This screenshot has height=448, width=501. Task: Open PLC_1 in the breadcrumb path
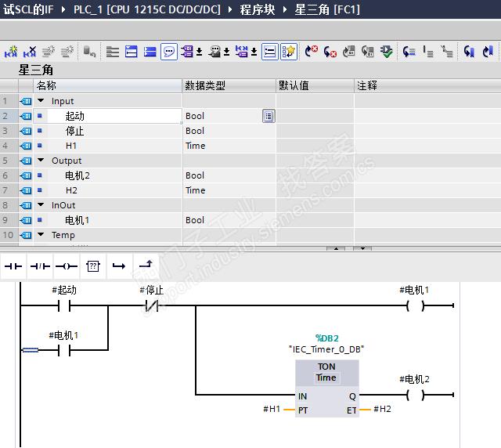(147, 9)
